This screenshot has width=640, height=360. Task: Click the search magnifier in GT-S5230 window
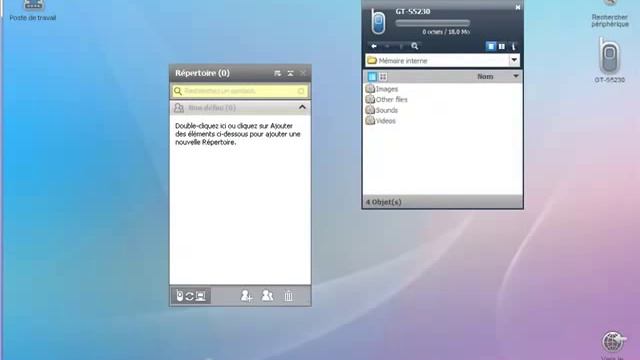pyautogui.click(x=415, y=46)
